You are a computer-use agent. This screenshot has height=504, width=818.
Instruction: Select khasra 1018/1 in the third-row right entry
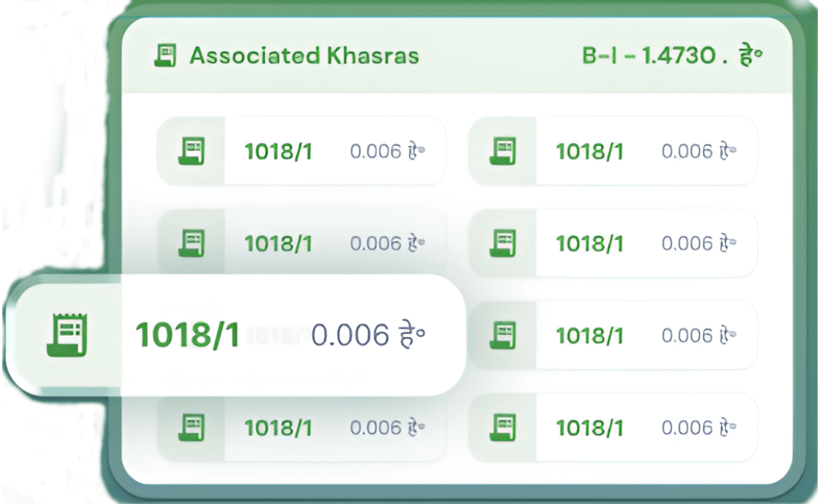(x=592, y=334)
